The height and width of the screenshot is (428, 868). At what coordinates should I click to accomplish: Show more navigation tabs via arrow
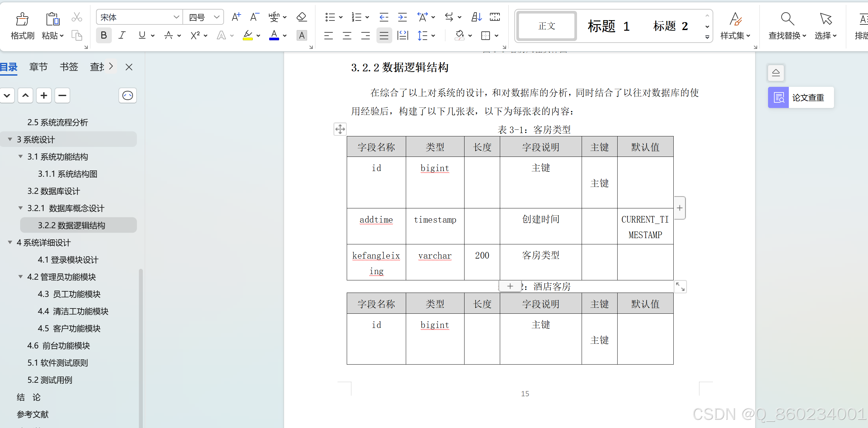tap(111, 66)
